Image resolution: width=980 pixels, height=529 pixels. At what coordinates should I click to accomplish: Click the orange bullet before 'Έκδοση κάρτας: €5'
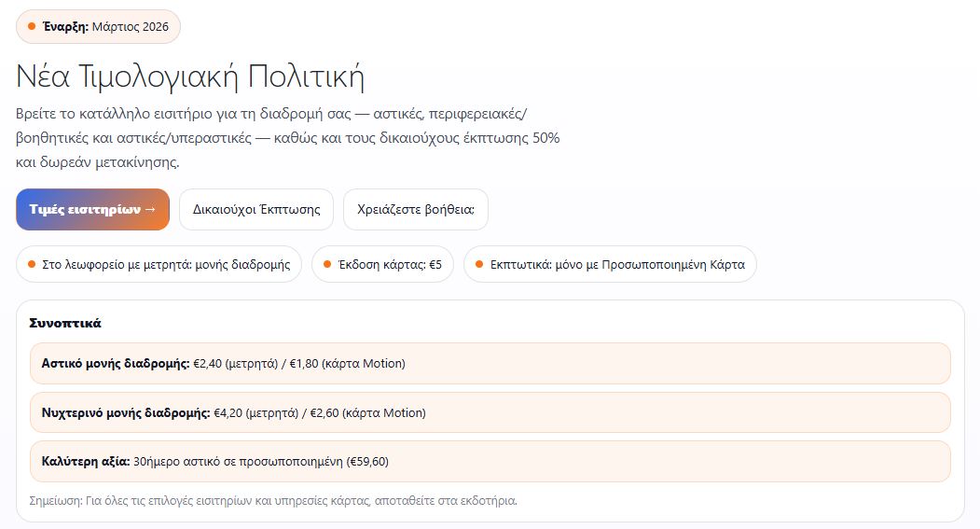click(x=327, y=264)
